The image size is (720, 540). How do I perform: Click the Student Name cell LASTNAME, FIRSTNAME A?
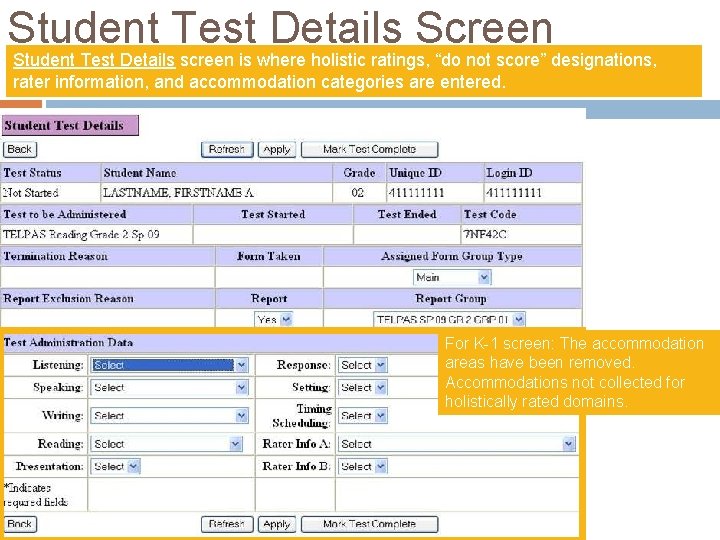click(216, 192)
